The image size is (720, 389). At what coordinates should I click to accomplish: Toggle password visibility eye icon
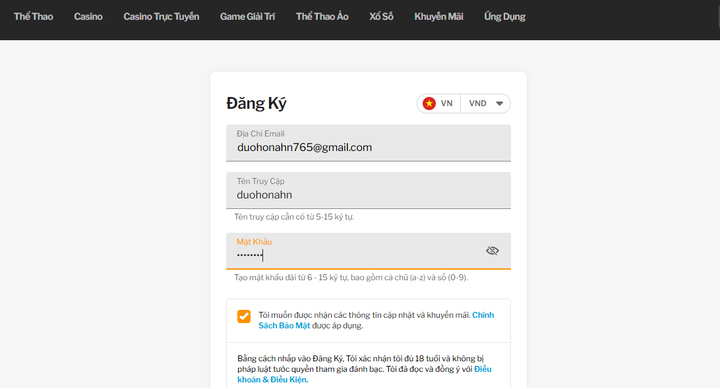pos(492,251)
